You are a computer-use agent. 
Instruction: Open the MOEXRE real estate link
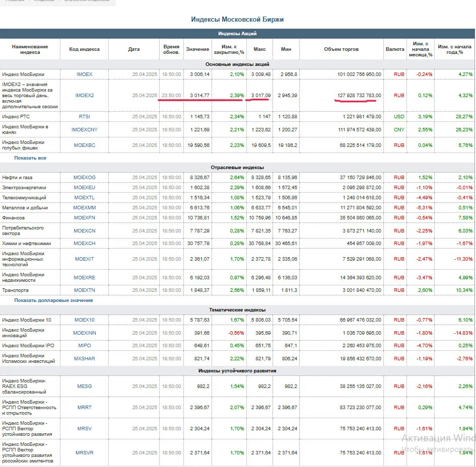tap(85, 277)
